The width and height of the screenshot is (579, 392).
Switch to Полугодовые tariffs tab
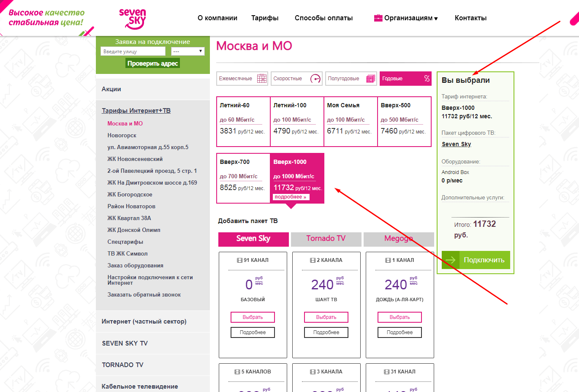pyautogui.click(x=351, y=79)
